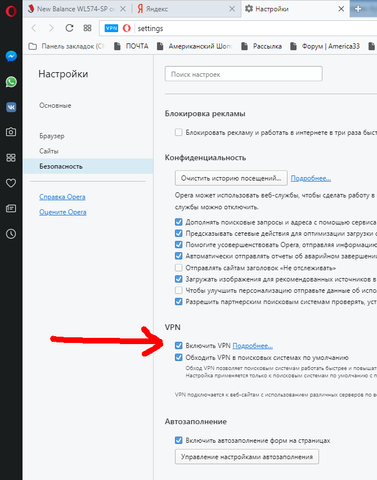Take a snapshot with camera icon
Image resolution: width=377 pixels, height=480 pixels.
[11, 132]
